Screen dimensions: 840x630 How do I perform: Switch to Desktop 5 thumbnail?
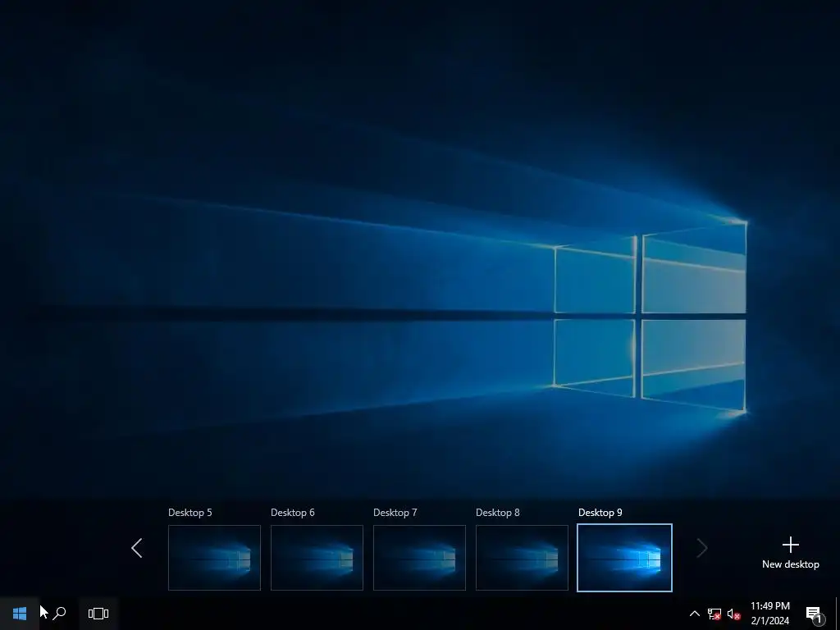click(x=214, y=558)
